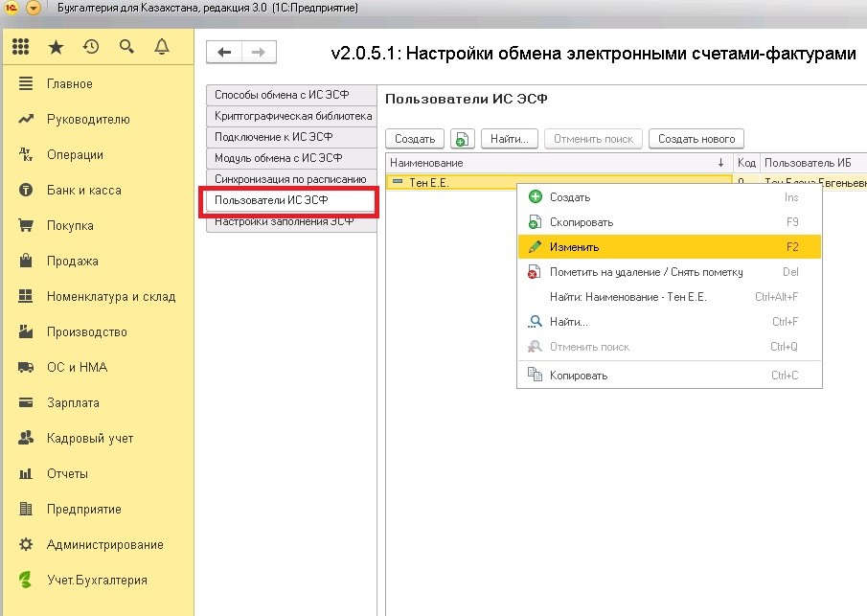
Task: Open the main system menu dropdown arrow
Action: point(34,8)
